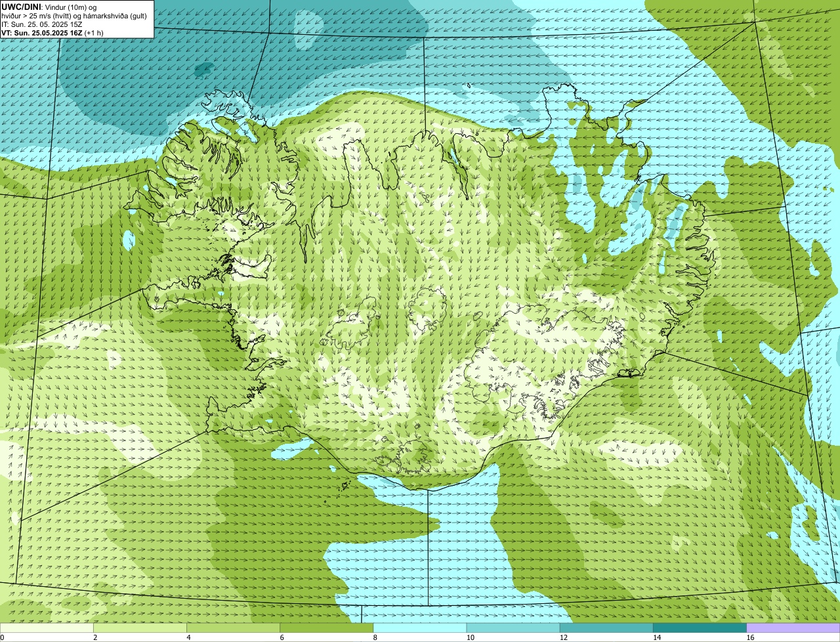Viewport: 840px width, 642px height.
Task: Click the pale cyan 8–10 m/s legend swatch
Action: tap(420, 628)
